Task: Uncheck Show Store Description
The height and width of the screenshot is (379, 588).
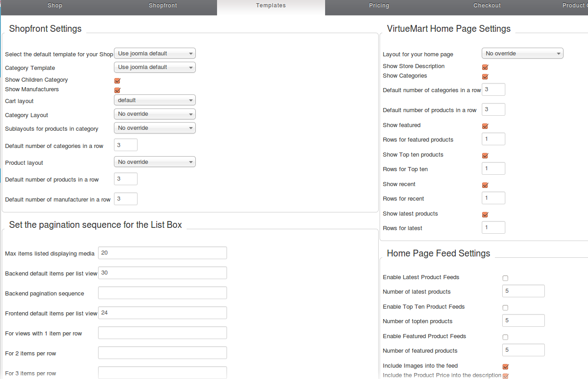Action: click(x=485, y=67)
